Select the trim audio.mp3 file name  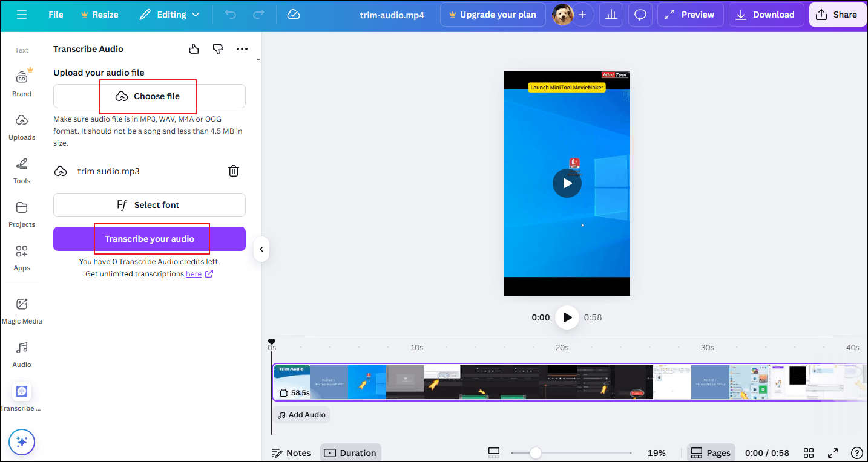pos(108,171)
